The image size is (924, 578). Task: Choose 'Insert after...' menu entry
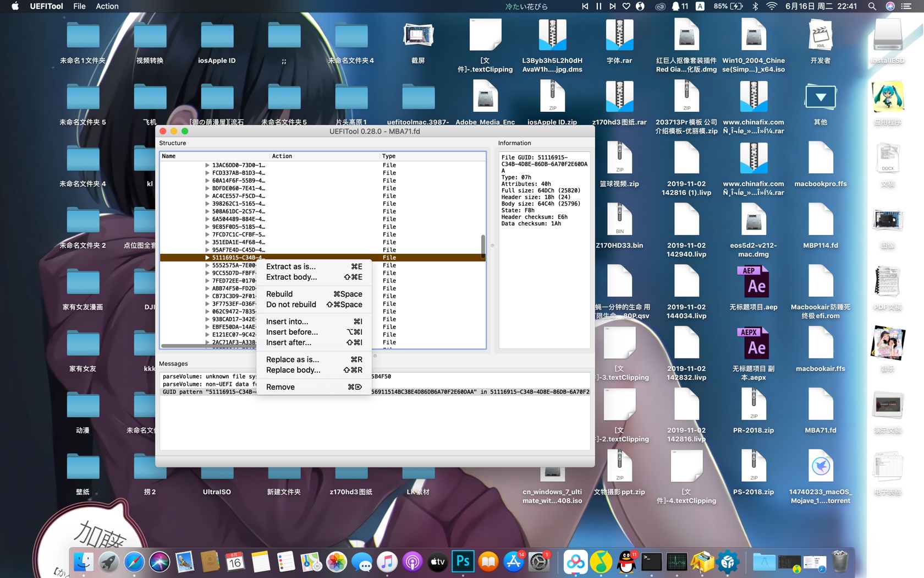(x=313, y=342)
